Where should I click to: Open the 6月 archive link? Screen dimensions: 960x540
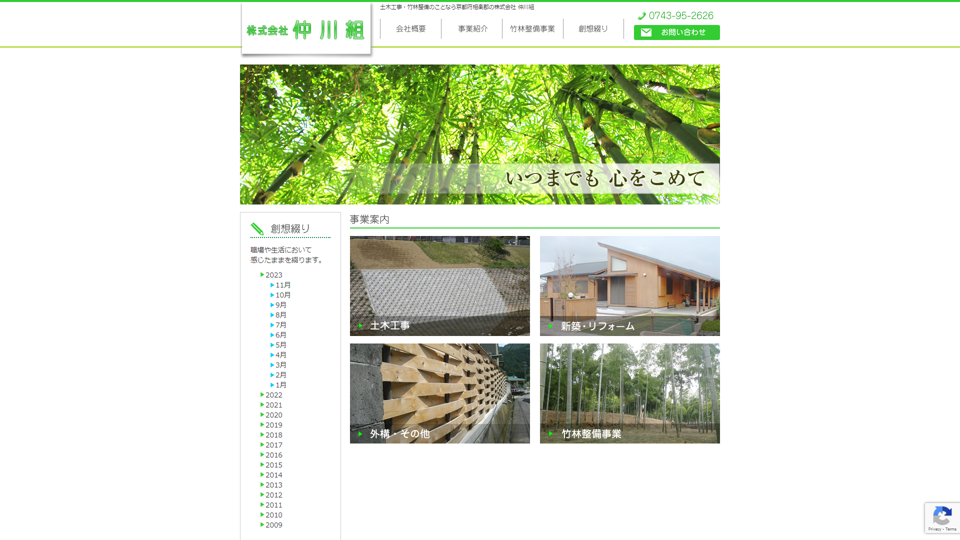pyautogui.click(x=281, y=335)
